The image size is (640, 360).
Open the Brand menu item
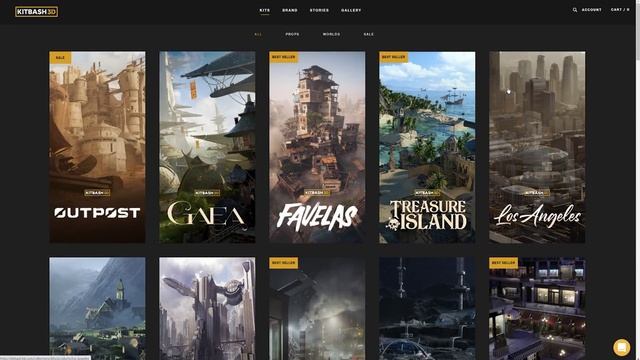290,10
